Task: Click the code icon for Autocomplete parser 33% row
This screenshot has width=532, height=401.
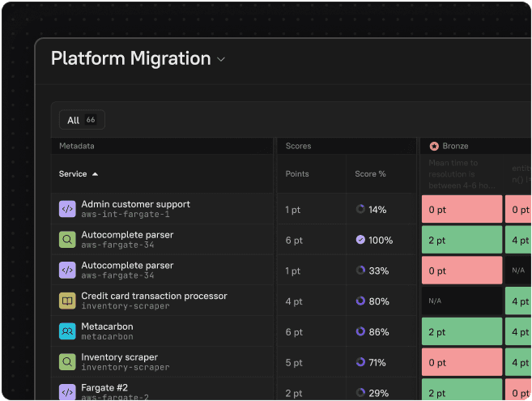Action: [x=67, y=271]
